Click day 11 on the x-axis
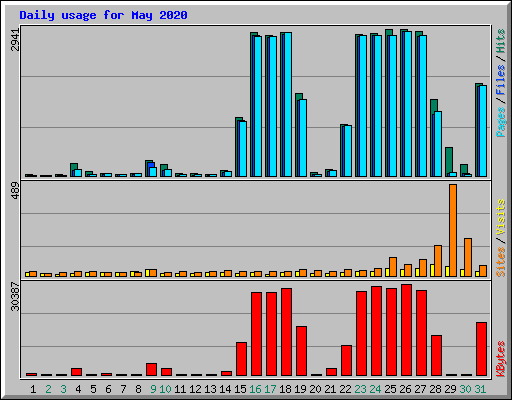Screen dimensions: 512x400 pos(180,389)
